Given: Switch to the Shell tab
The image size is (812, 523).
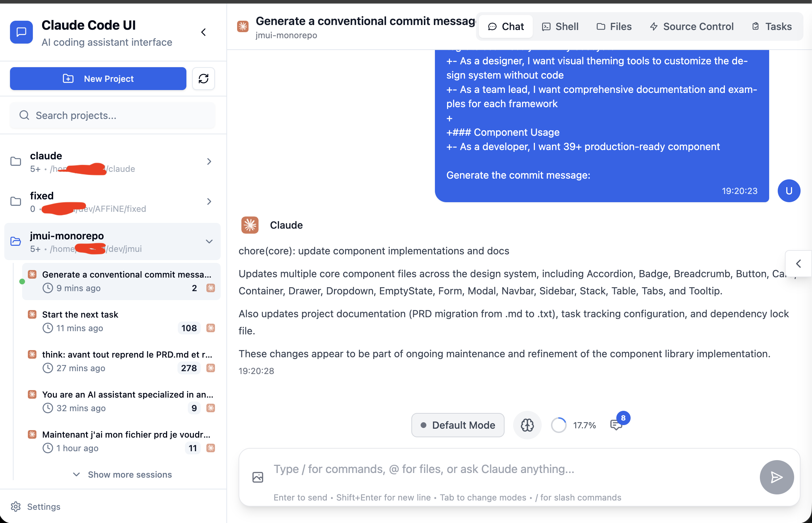Looking at the screenshot, I should (x=560, y=26).
